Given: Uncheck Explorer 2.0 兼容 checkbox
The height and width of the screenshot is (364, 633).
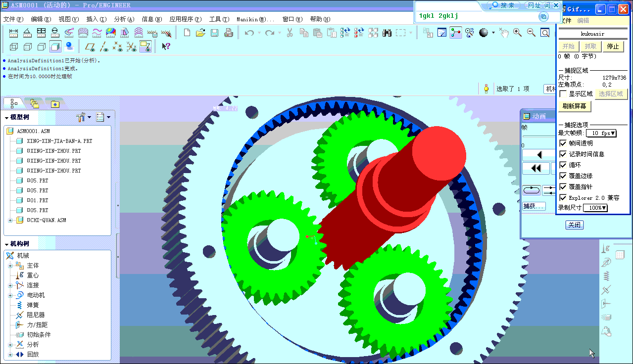Looking at the screenshot, I should point(563,197).
